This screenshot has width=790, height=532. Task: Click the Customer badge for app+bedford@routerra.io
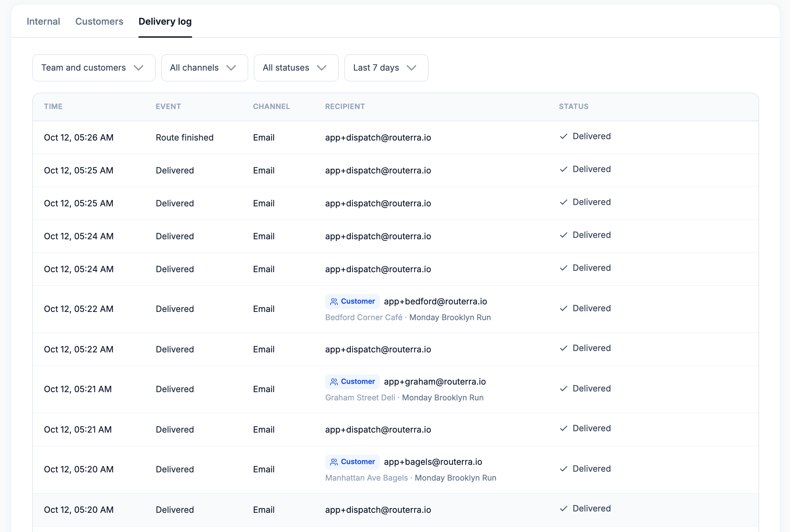point(352,301)
